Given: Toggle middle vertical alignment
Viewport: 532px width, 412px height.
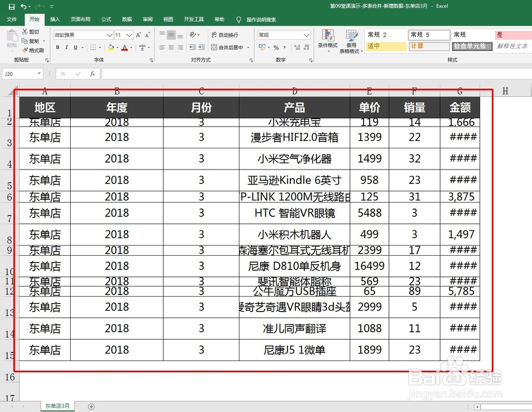Looking at the screenshot, I should click(171, 35).
